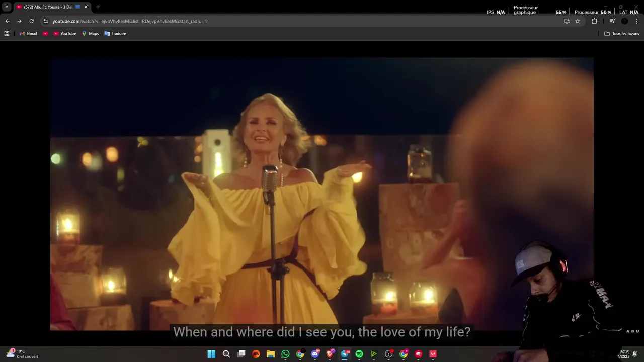Open the Chrome three-dot menu
Viewport: 644px width, 362px height.
click(x=637, y=21)
